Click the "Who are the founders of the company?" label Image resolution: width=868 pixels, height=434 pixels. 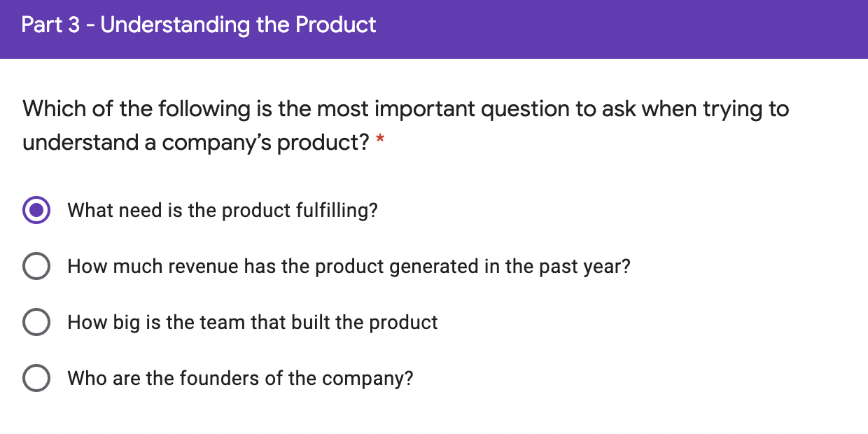(240, 379)
